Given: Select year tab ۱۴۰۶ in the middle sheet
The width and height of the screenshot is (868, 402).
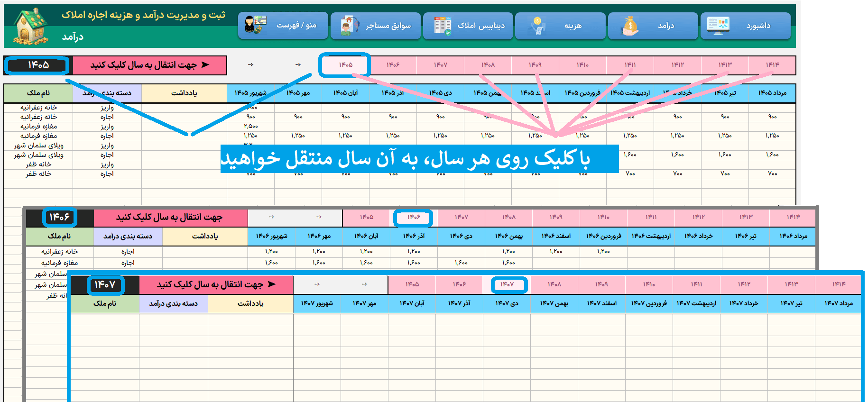Looking at the screenshot, I should point(414,217).
